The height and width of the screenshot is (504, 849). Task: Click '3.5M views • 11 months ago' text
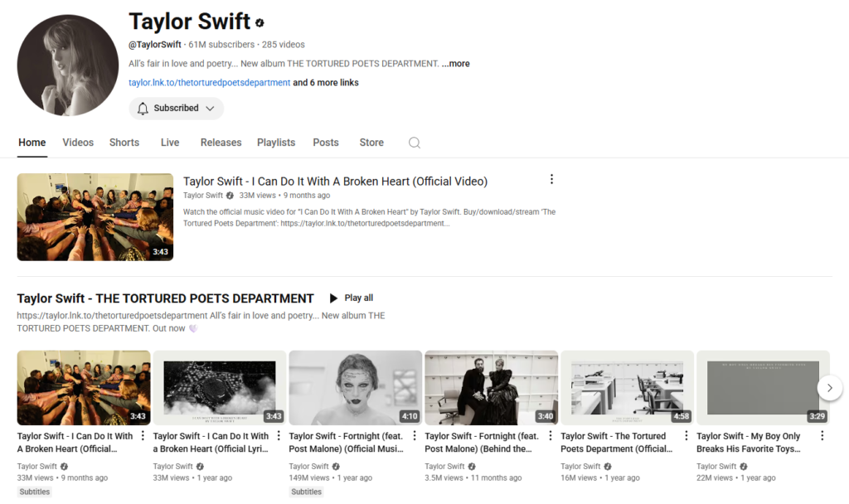tap(473, 478)
